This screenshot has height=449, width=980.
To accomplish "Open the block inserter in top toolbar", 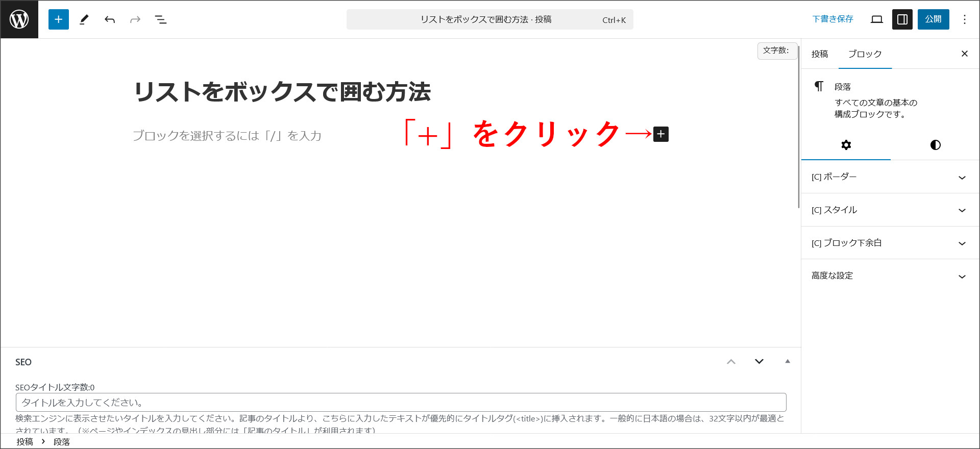I will coord(59,19).
